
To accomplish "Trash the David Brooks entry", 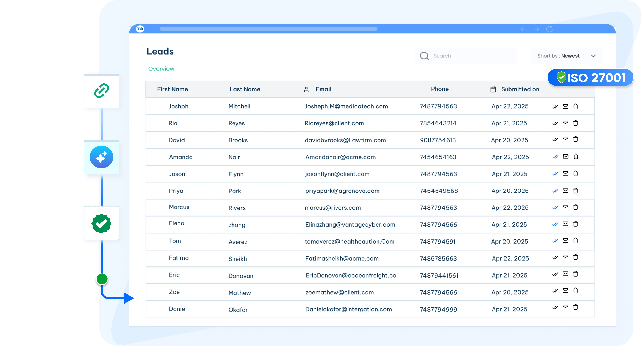I will coord(575,139).
